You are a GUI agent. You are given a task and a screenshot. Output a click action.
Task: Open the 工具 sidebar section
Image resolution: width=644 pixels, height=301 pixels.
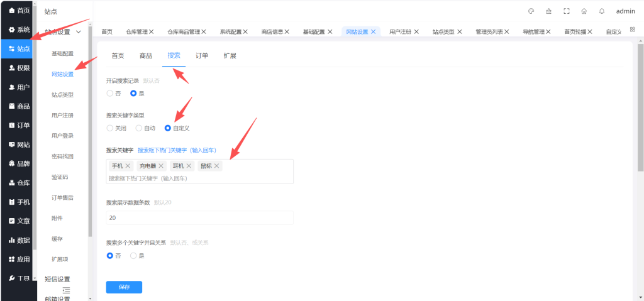pos(19,278)
